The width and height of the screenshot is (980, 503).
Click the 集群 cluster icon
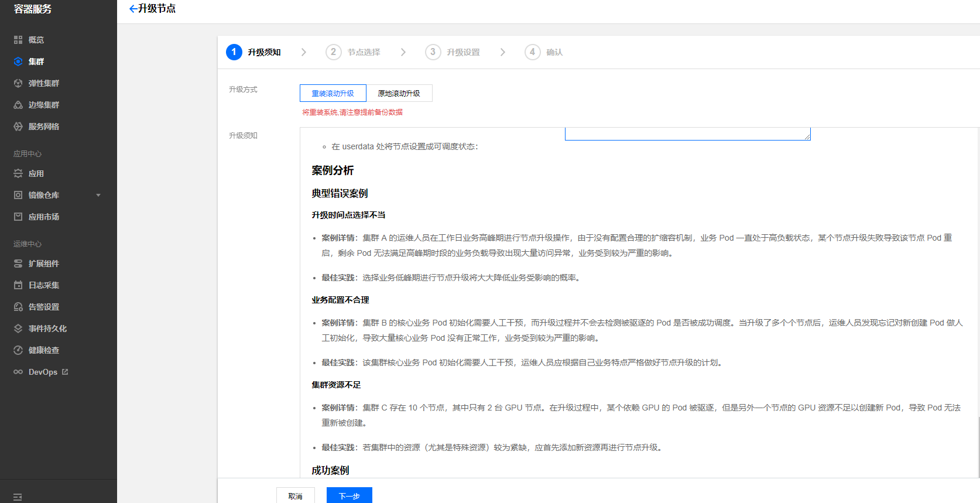click(18, 61)
